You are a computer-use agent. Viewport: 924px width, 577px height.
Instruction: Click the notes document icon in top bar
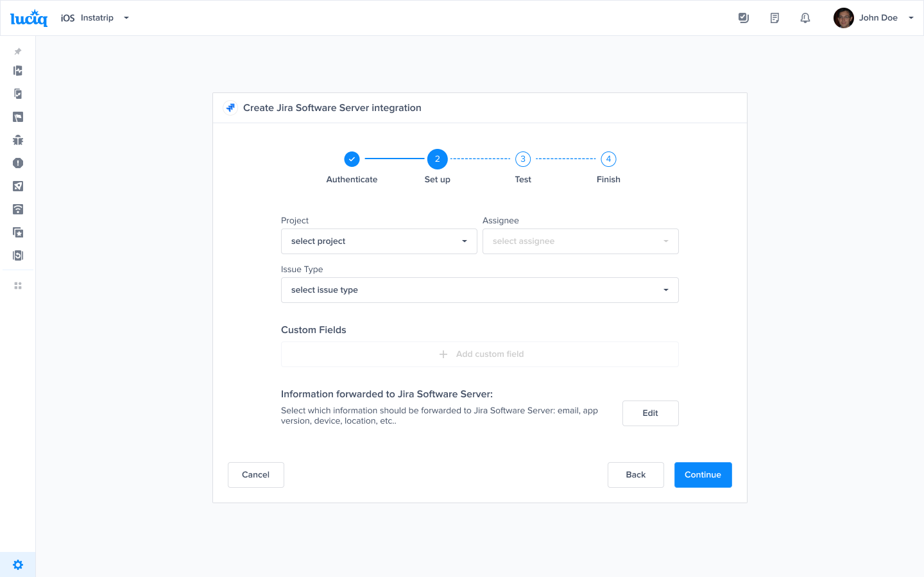click(774, 17)
